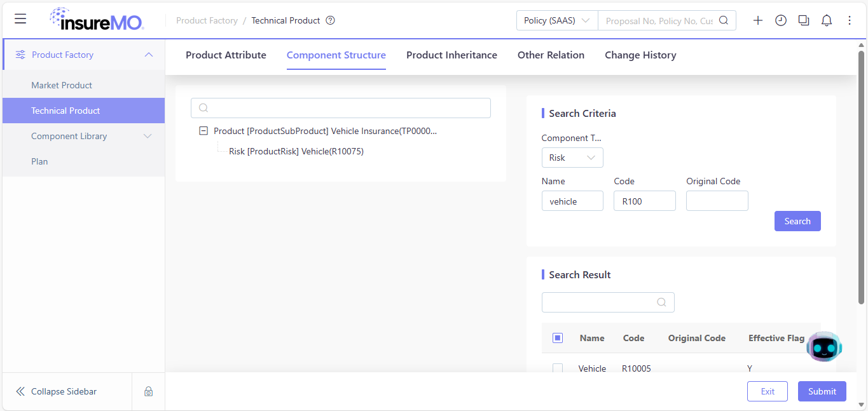Screen dimensions: 868x411
Task: Click the Proposal No, Policy No search field
Action: click(x=659, y=20)
